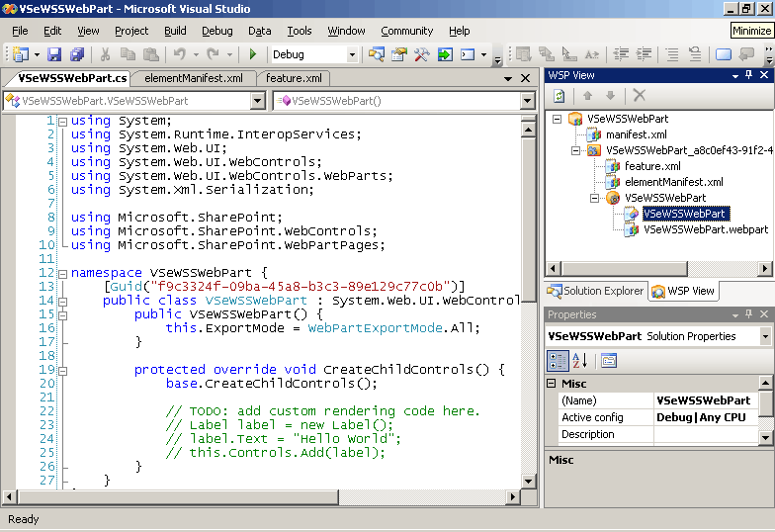The image size is (775, 532).
Task: Click the code editor vertical scrollbar down arrow
Action: (528, 481)
